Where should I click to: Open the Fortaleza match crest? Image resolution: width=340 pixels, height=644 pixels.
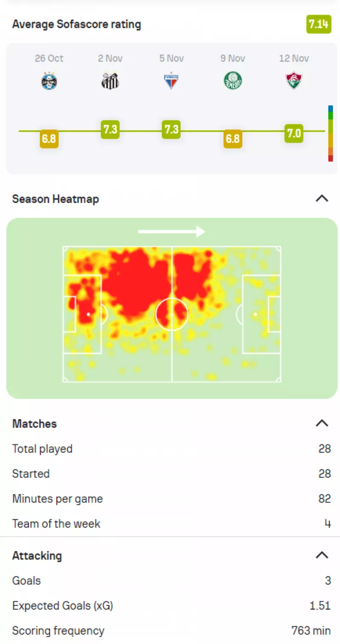tap(171, 81)
